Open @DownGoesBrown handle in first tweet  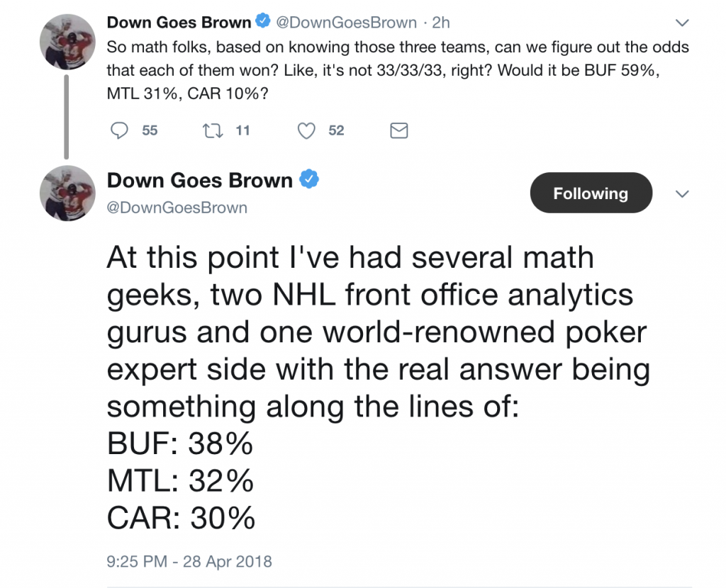[x=346, y=22]
